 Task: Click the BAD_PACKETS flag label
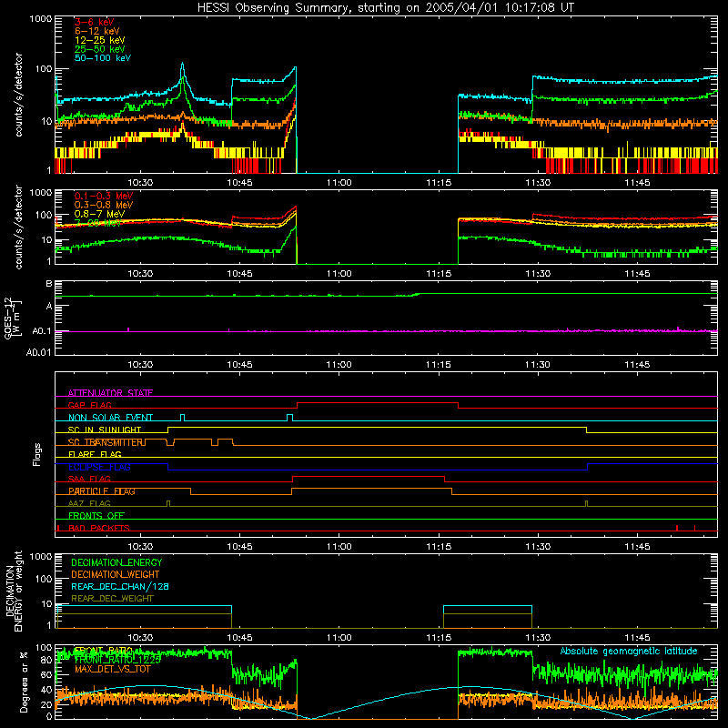point(99,528)
